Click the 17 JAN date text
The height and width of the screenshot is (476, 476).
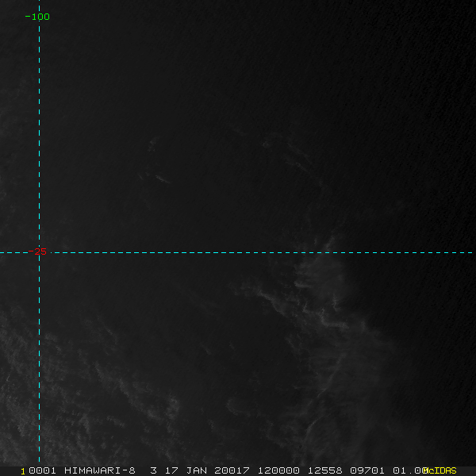(185, 470)
